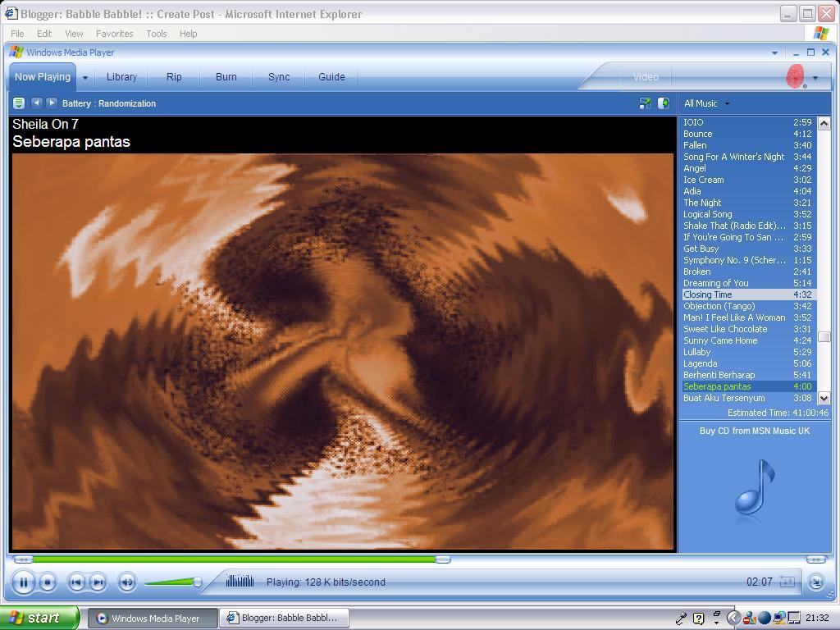Open the File menu in Internet Explorer
Image resolution: width=840 pixels, height=630 pixels.
click(17, 33)
